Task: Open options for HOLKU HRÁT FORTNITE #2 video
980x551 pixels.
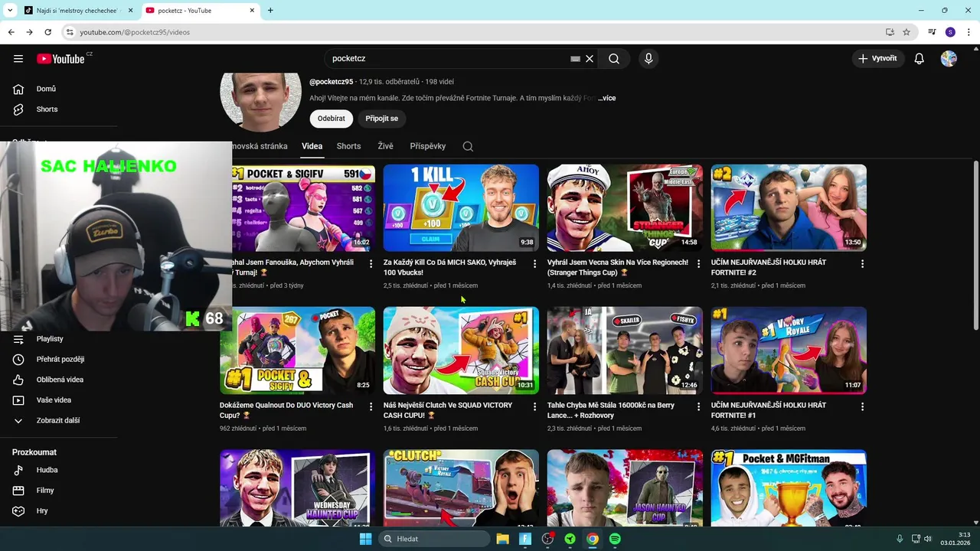Action: (x=862, y=264)
